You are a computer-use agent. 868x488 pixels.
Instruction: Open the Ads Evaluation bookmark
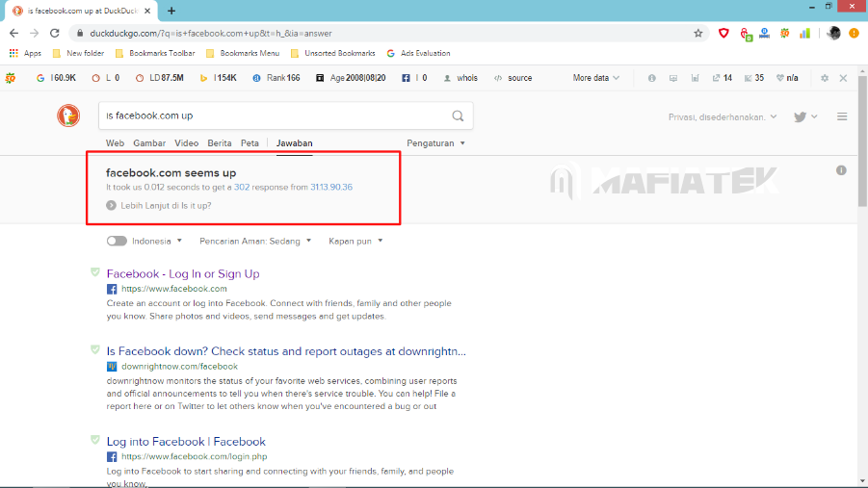pyautogui.click(x=418, y=53)
